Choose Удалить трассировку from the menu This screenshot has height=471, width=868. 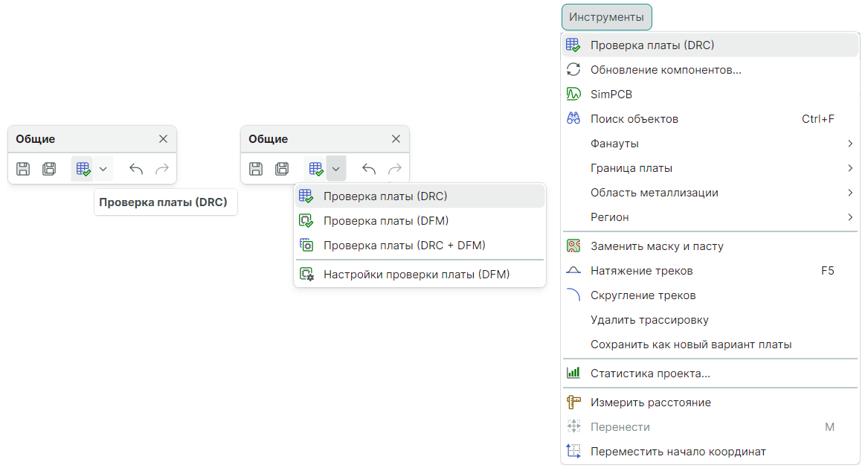point(649,320)
